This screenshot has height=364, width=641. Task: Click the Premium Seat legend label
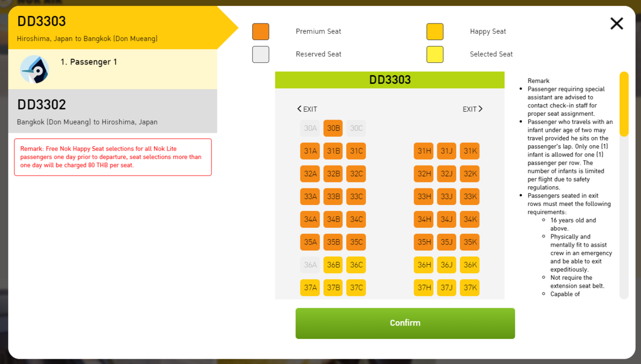(x=318, y=31)
